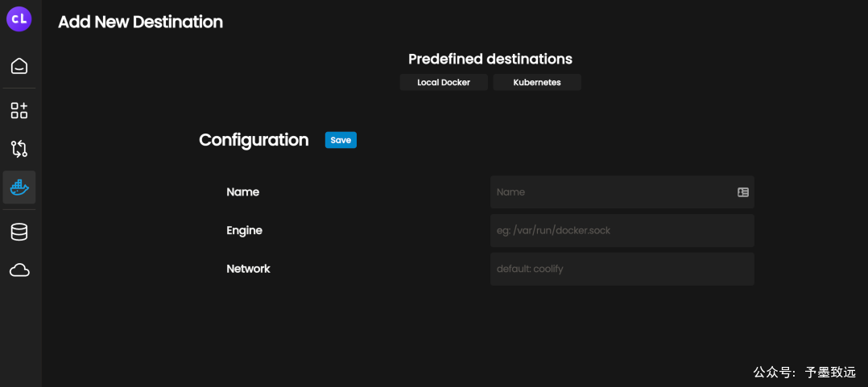Open the Git sources icon
Viewport: 868px width, 387px height.
tap(19, 149)
